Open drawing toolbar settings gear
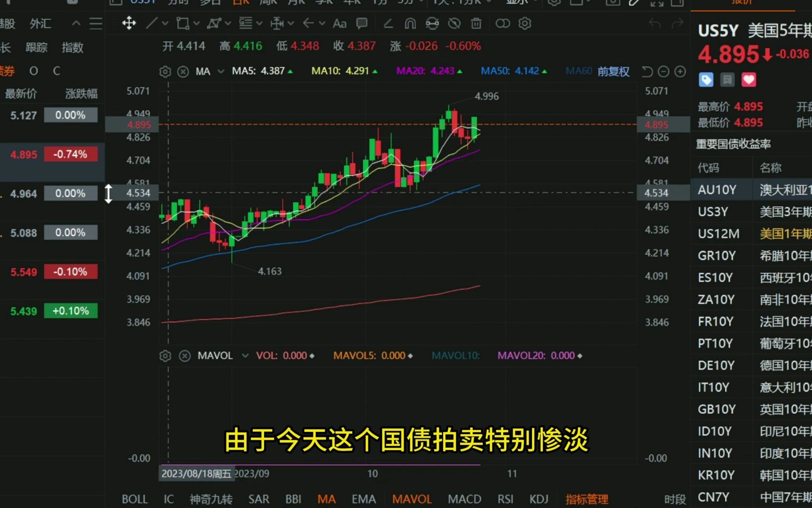The width and height of the screenshot is (812, 508). 524,23
